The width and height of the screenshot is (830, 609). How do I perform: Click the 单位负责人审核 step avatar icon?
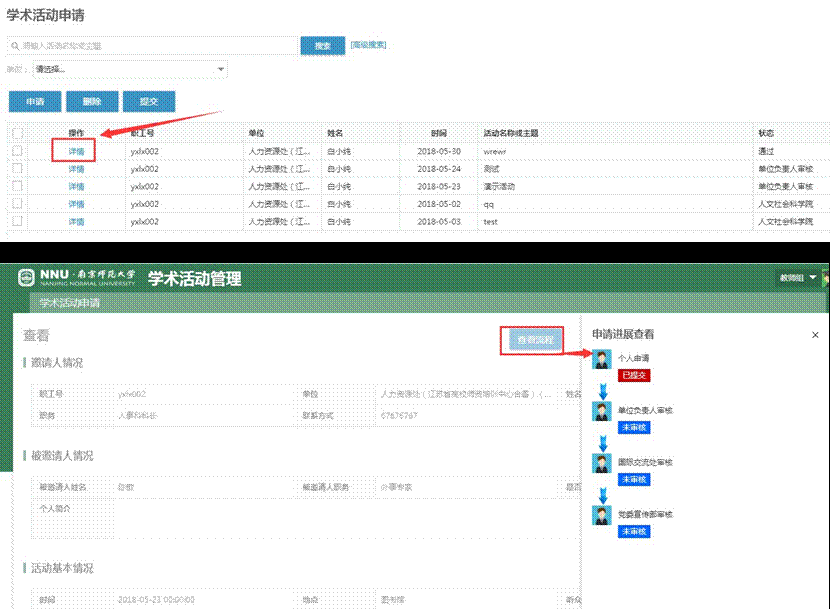pyautogui.click(x=601, y=411)
